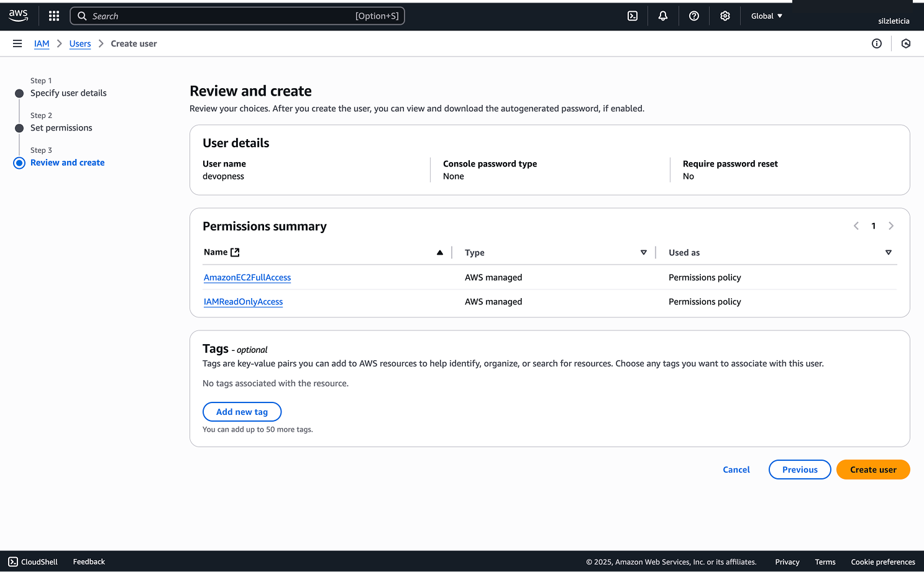Open console settings via the gear icon
The image size is (924, 572).
tap(725, 16)
